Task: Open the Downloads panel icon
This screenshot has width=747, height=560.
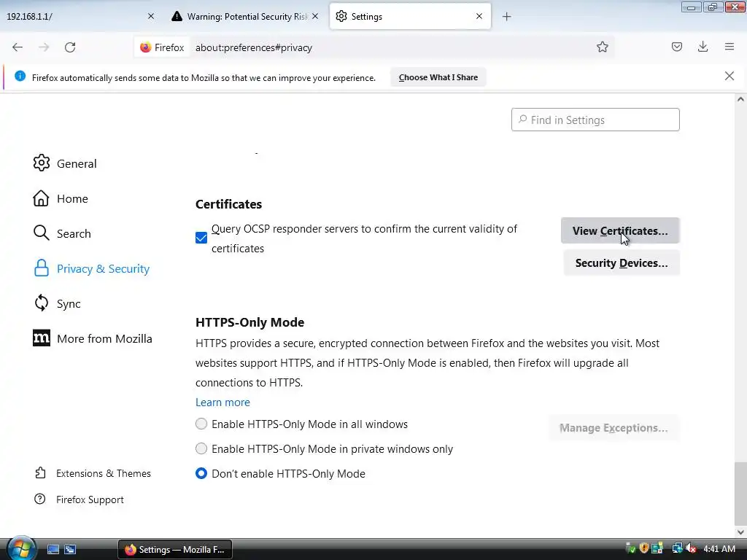Action: point(703,47)
